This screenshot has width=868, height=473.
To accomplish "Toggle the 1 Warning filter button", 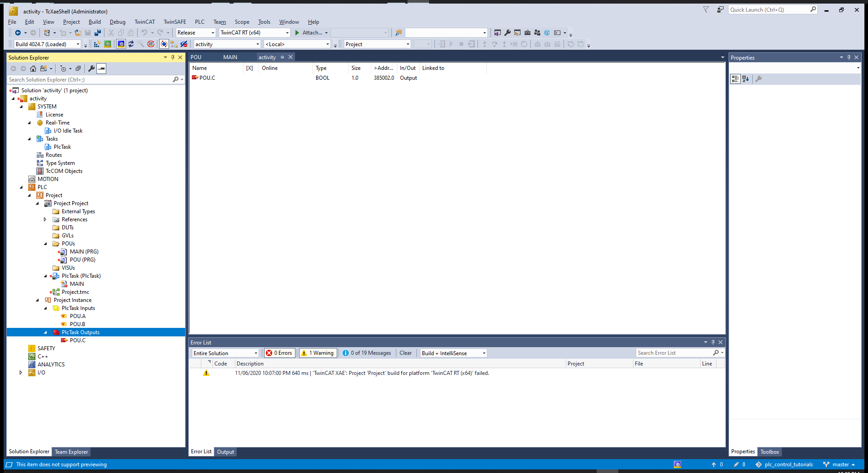I will (x=318, y=353).
